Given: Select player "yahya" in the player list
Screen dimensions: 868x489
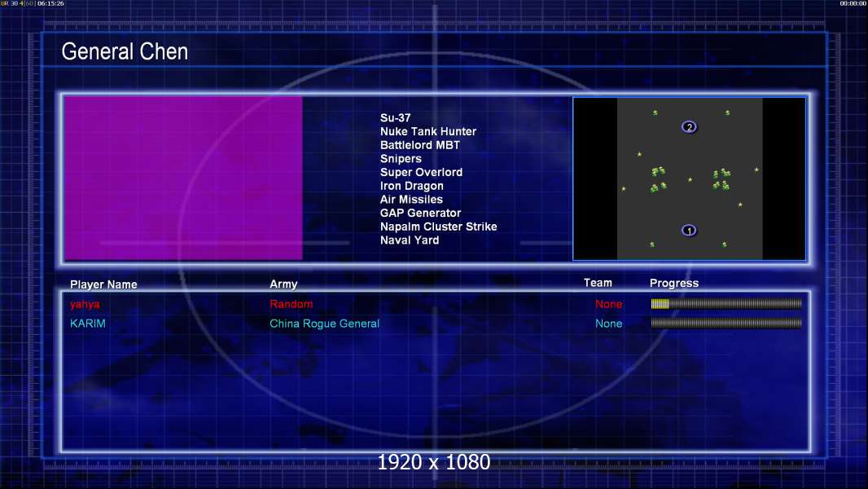Looking at the screenshot, I should tap(85, 304).
